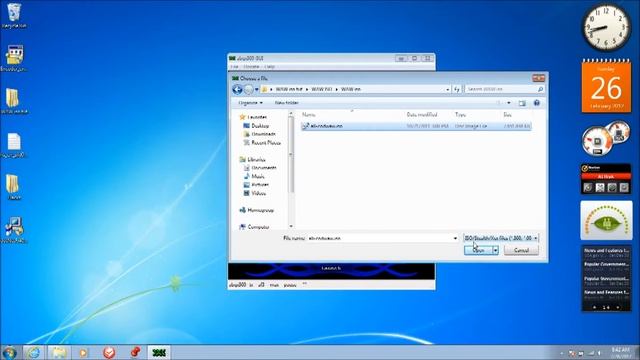The image size is (640, 360).
Task: Click the orange calendar gadget showing 26
Action: [x=606, y=87]
